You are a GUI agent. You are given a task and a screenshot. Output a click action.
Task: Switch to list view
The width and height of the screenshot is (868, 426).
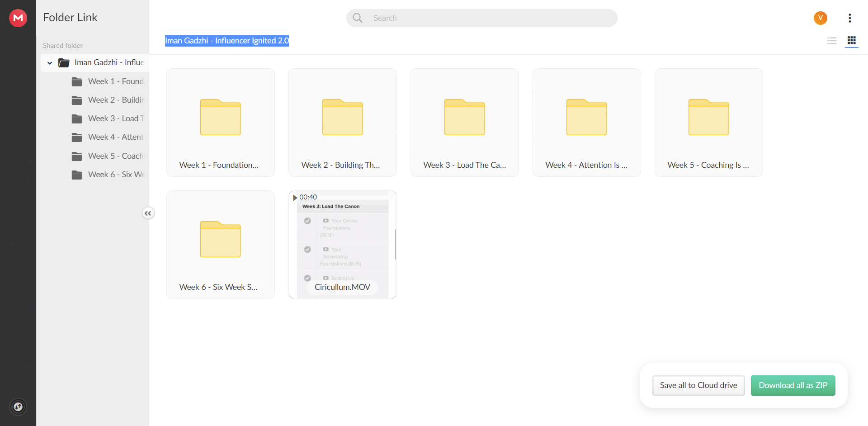click(x=831, y=41)
